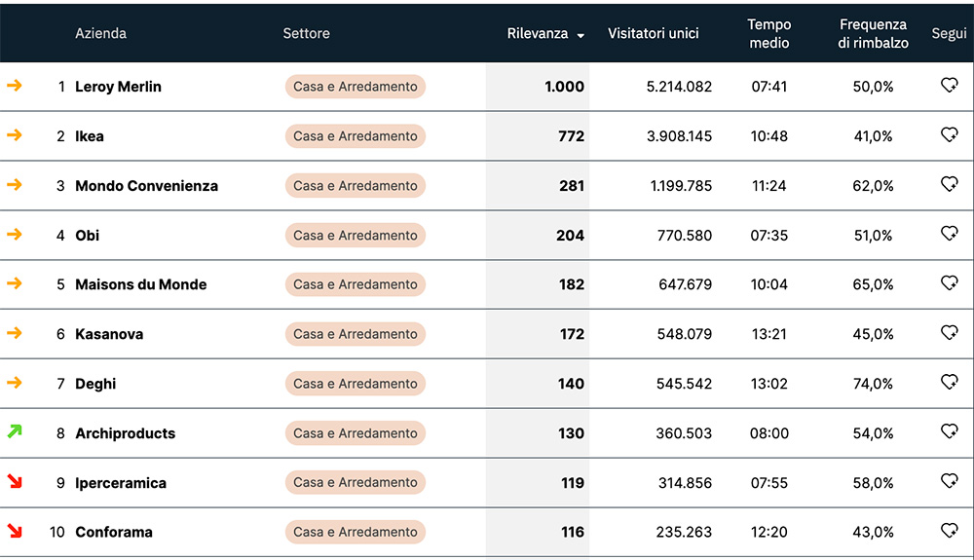The width and height of the screenshot is (974, 560).
Task: Click Tempo medio column header
Action: (768, 33)
